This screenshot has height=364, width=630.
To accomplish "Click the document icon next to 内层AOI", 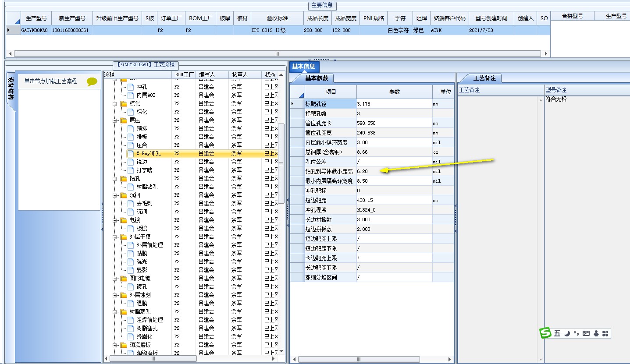I will (131, 95).
